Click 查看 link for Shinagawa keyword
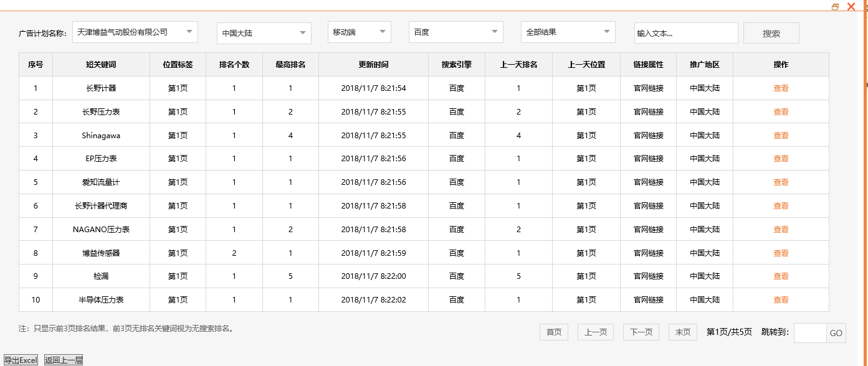This screenshot has height=366, width=868. pos(781,135)
